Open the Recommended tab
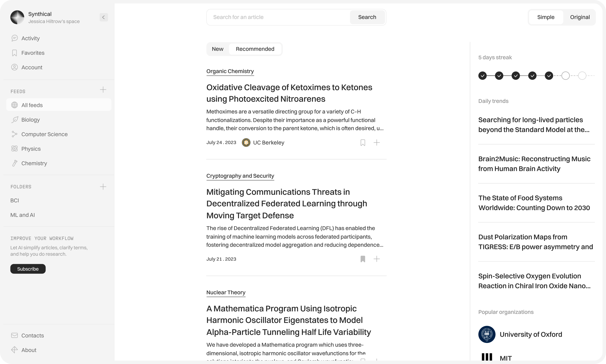The width and height of the screenshot is (606, 364). coord(255,49)
